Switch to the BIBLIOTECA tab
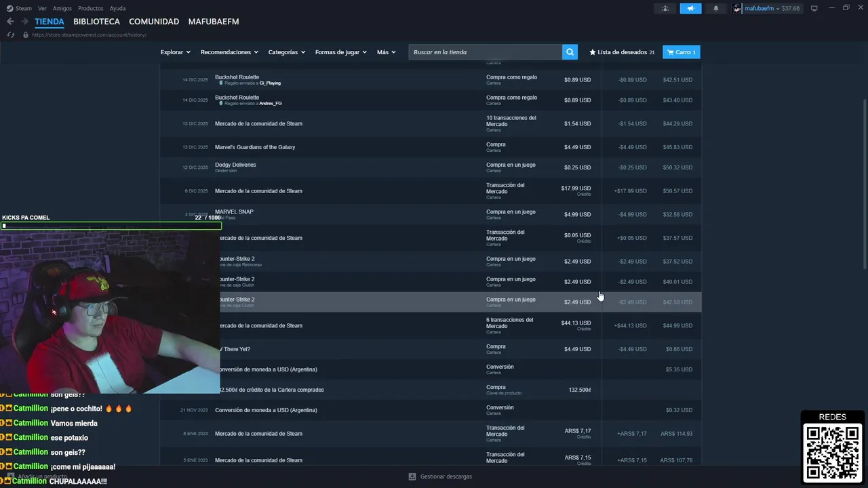Screen dimensions: 868x488 96,22
